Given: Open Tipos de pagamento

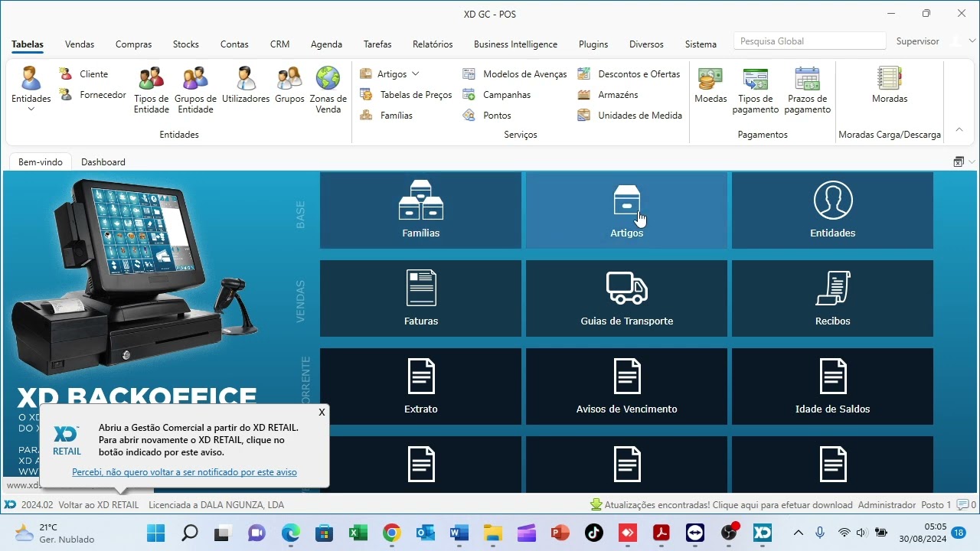Looking at the screenshot, I should pos(755,90).
